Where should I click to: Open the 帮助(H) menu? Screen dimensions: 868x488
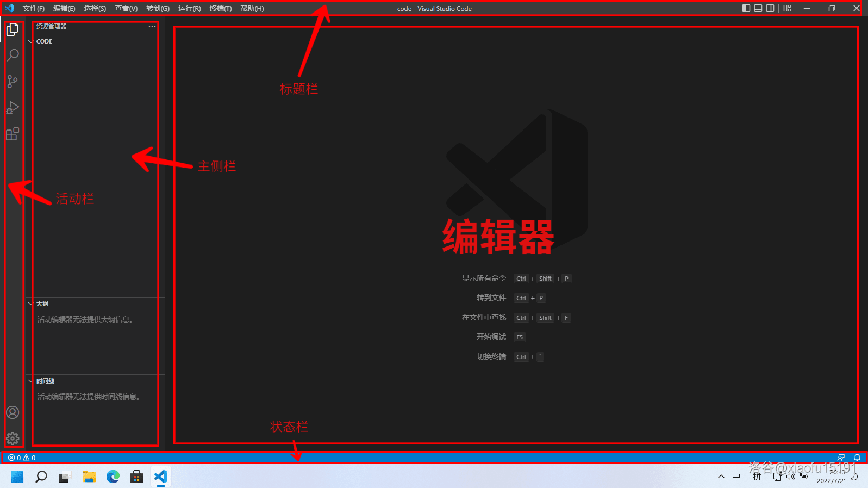(252, 8)
